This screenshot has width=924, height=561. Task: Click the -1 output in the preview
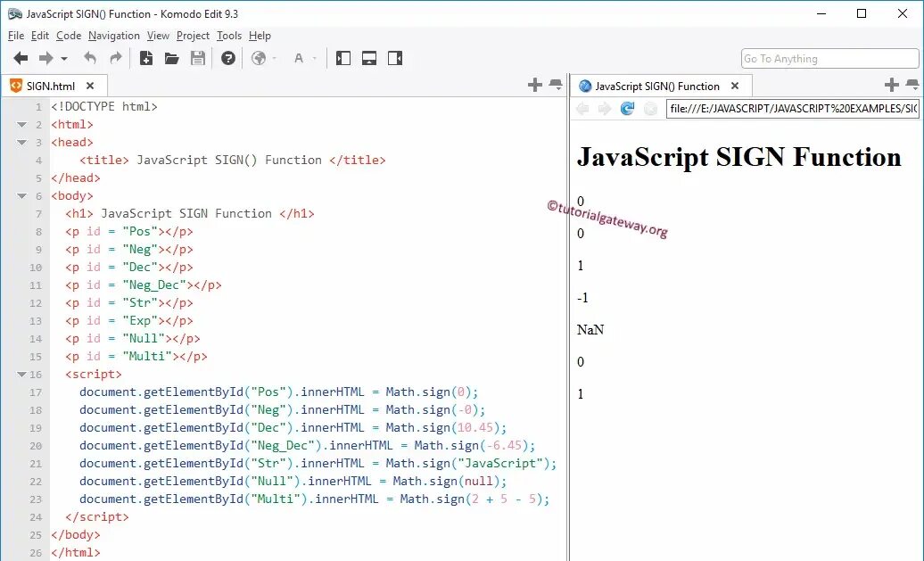point(582,298)
